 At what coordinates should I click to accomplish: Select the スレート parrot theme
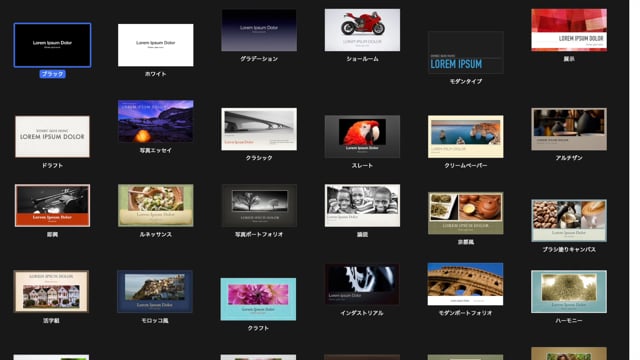362,136
